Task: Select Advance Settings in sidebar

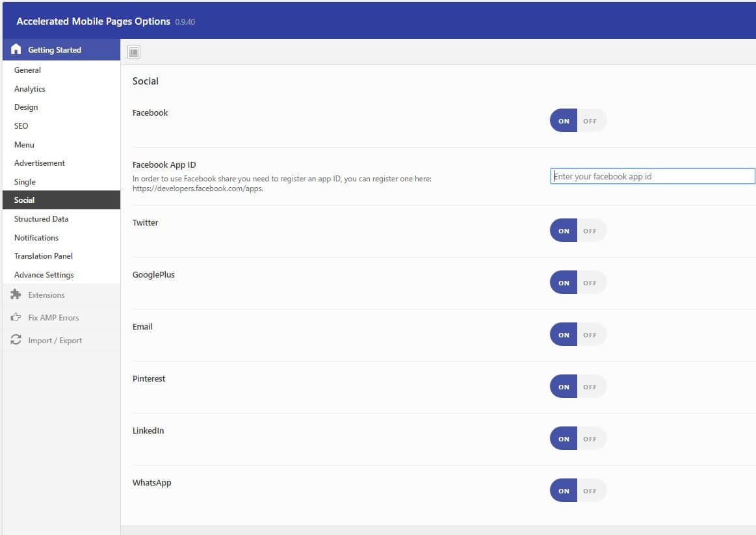Action: coord(61,275)
